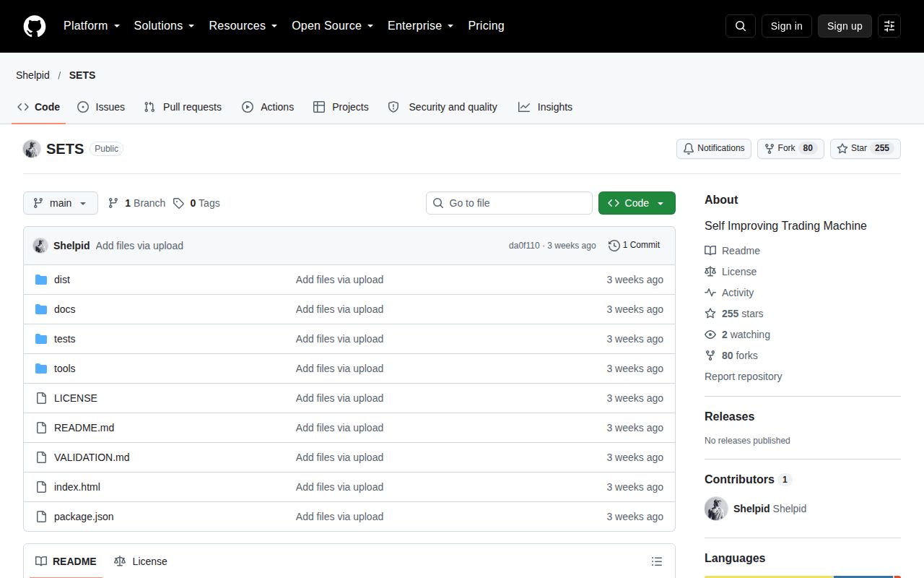Open the Resources dropdown
The height and width of the screenshot is (578, 924).
[x=243, y=26]
